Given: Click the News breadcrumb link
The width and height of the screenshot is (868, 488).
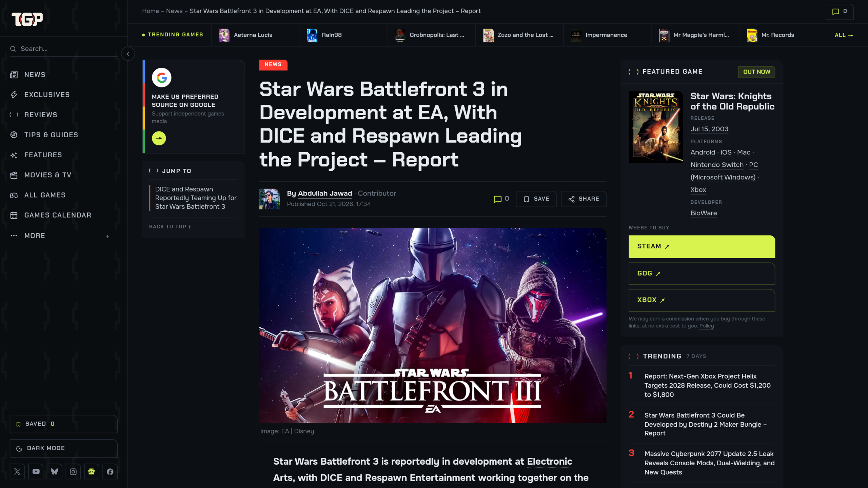Looking at the screenshot, I should tap(174, 11).
